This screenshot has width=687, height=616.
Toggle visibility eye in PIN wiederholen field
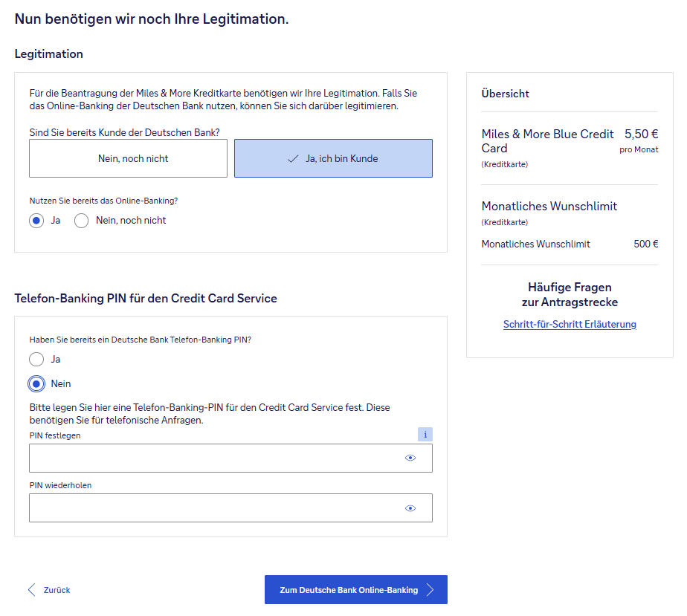point(410,508)
